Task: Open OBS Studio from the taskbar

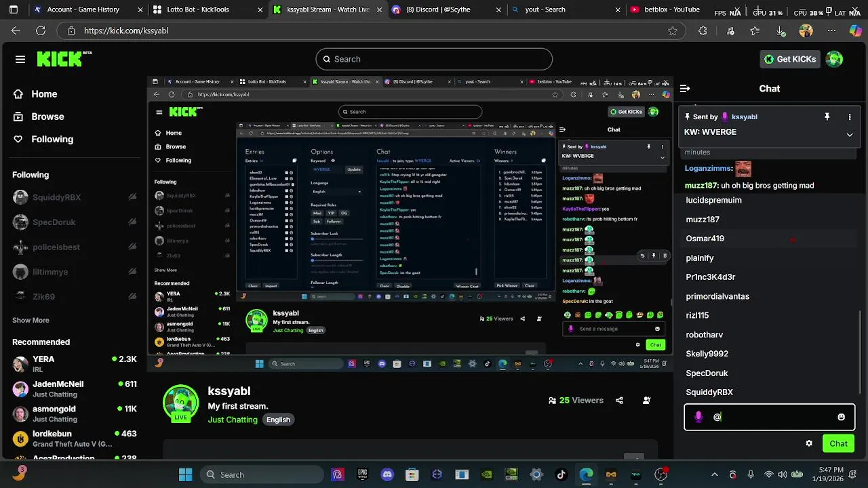Action: (x=660, y=474)
